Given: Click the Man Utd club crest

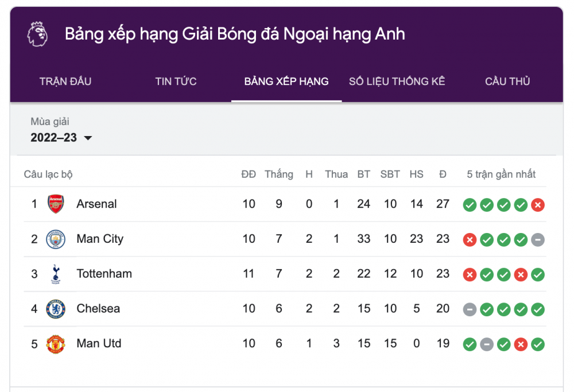Looking at the screenshot, I should click(56, 344).
